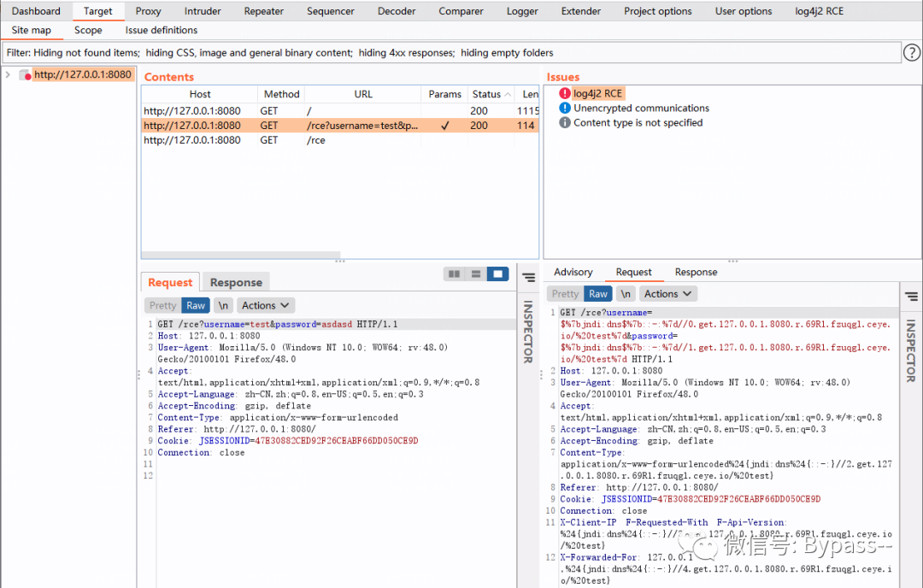Select the Request tab in contents viewer

coord(170,283)
